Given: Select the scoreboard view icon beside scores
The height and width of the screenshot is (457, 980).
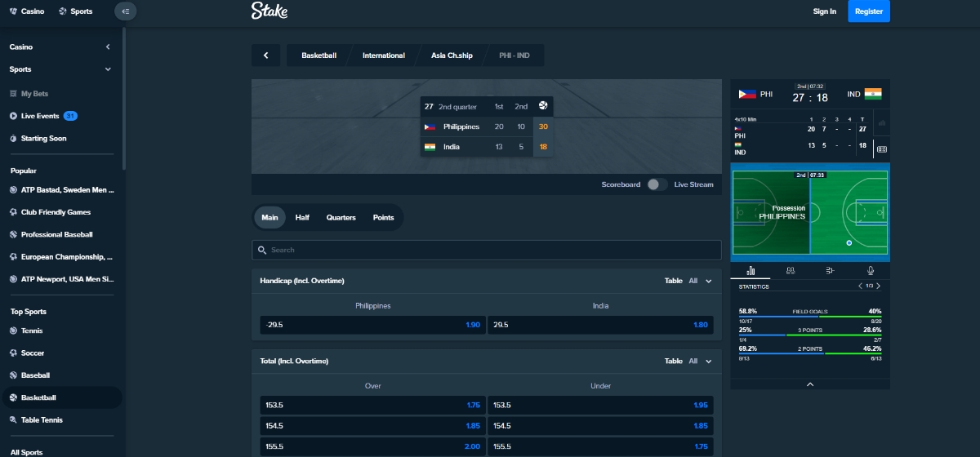Looking at the screenshot, I should tap(881, 149).
